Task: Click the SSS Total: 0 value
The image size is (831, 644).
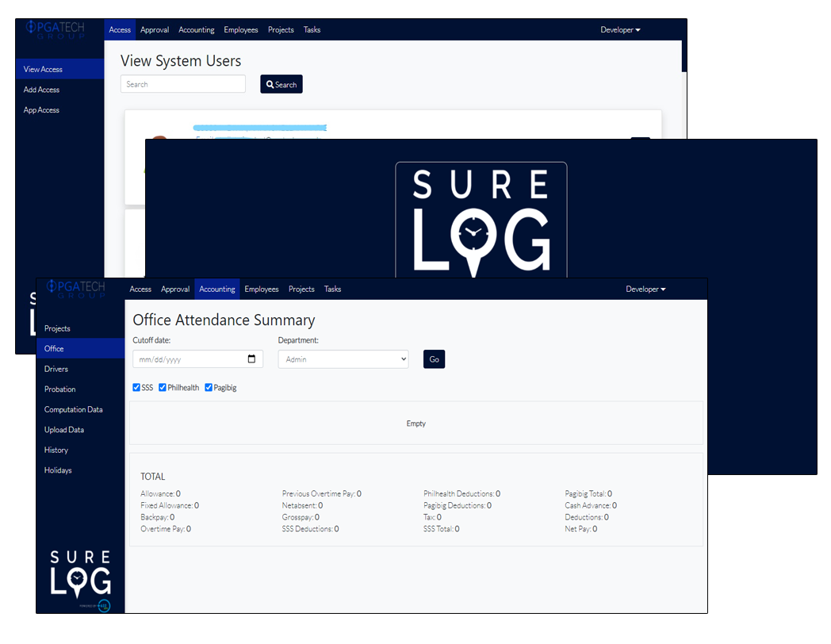Action: [x=442, y=529]
